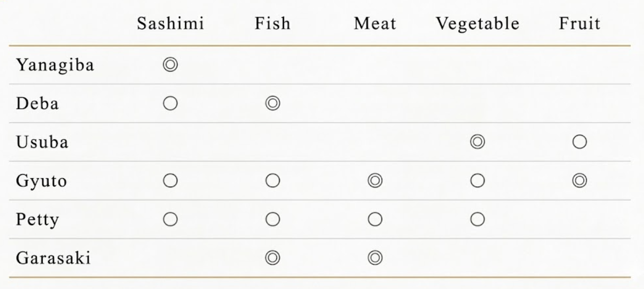Image resolution: width=644 pixels, height=289 pixels.
Task: Click the Fruit column header
Action: (579, 24)
